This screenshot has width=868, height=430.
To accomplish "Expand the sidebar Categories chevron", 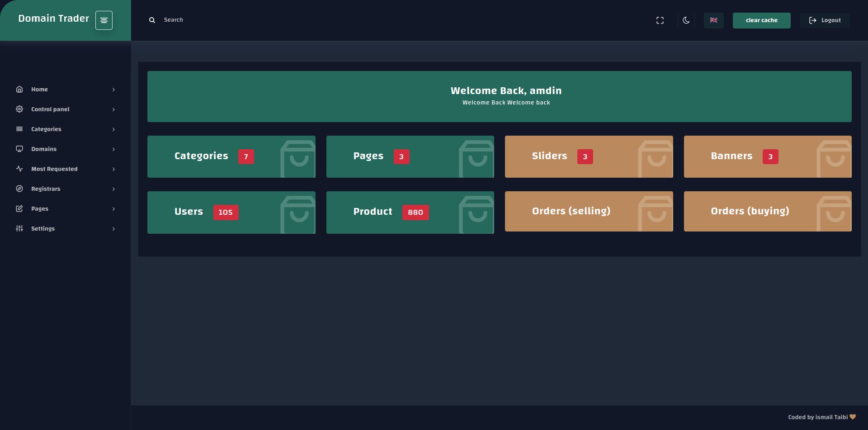I will (x=113, y=129).
